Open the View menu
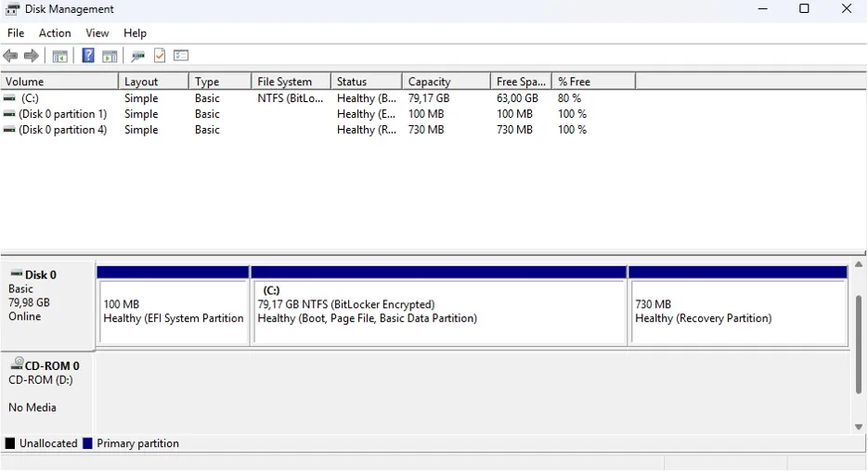The width and height of the screenshot is (868, 473). [97, 32]
